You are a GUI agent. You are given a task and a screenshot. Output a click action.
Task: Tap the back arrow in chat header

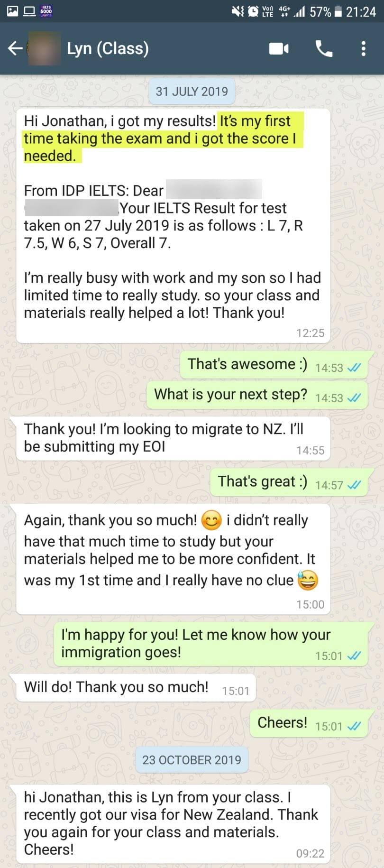[15, 48]
